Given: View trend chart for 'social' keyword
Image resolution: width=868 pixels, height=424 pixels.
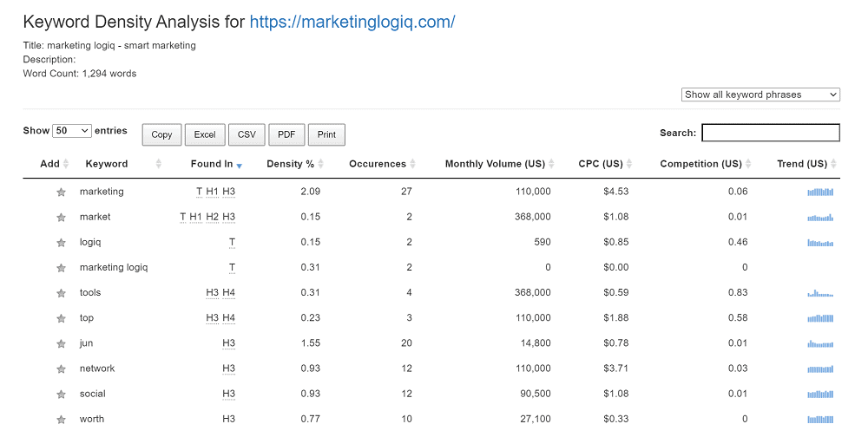Looking at the screenshot, I should coord(820,394).
